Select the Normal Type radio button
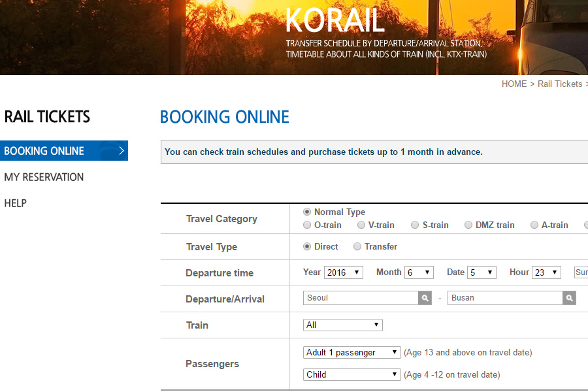Viewport: 588px width, 392px height. coord(307,212)
